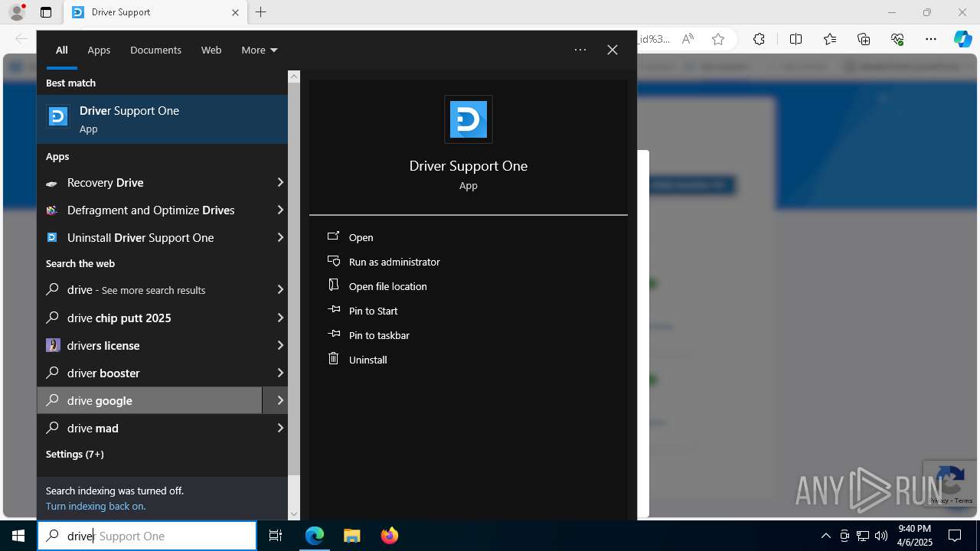Image resolution: width=980 pixels, height=551 pixels.
Task: Open Edge Favorites list icon
Action: click(830, 39)
